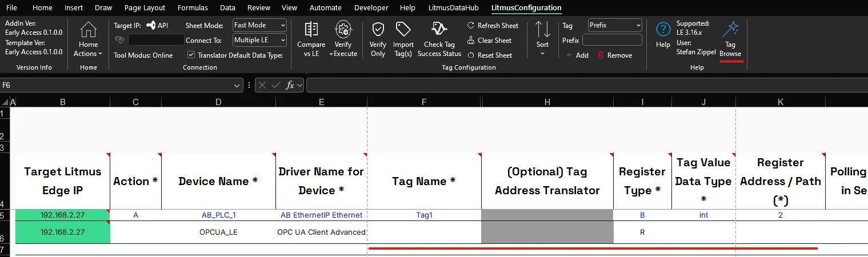868x257 pixels.
Task: Click into the formula bar
Action: click(x=587, y=85)
